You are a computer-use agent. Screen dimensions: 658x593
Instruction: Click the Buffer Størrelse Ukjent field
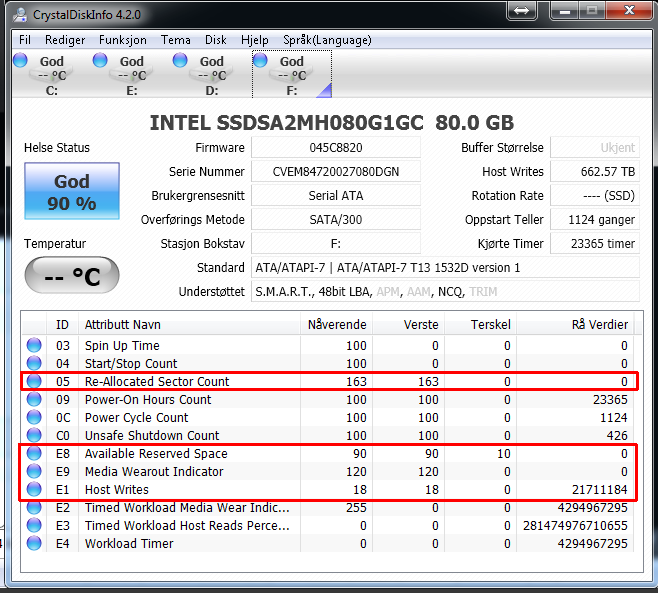click(595, 148)
